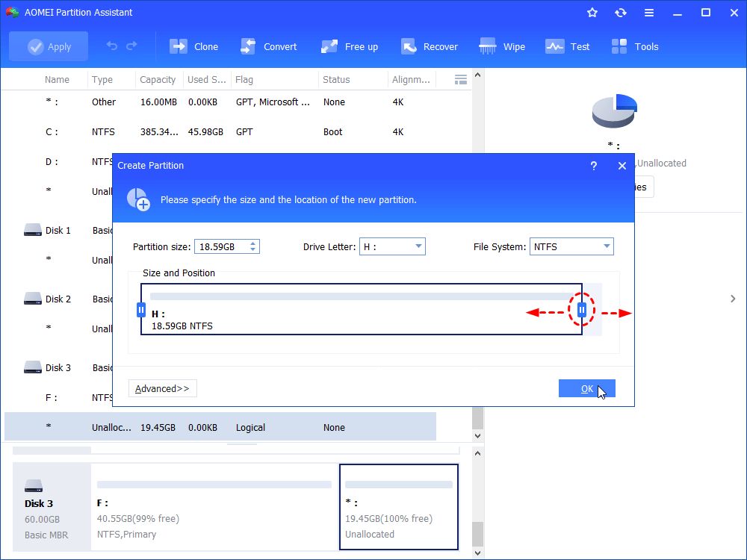Image resolution: width=747 pixels, height=560 pixels.
Task: Open the column display options icon
Action: pos(461,79)
